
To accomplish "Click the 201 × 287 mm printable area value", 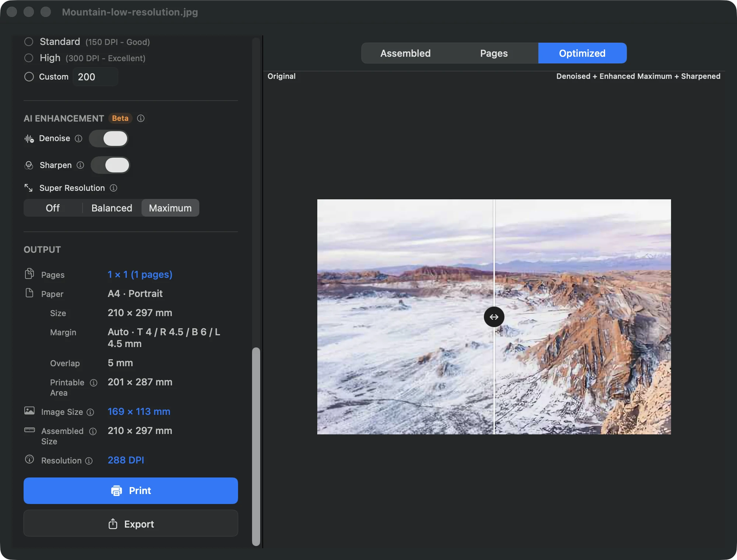I will [x=140, y=382].
